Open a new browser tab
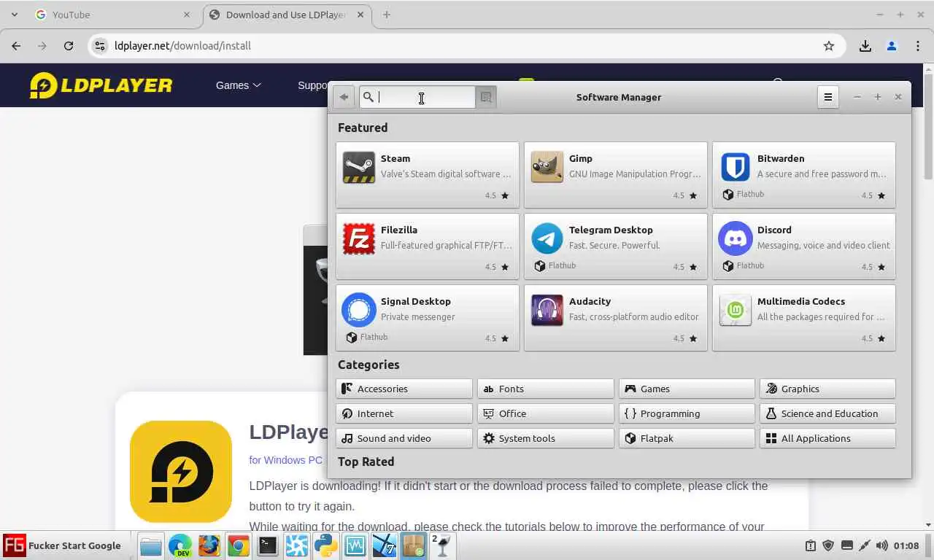934x560 pixels. click(387, 15)
